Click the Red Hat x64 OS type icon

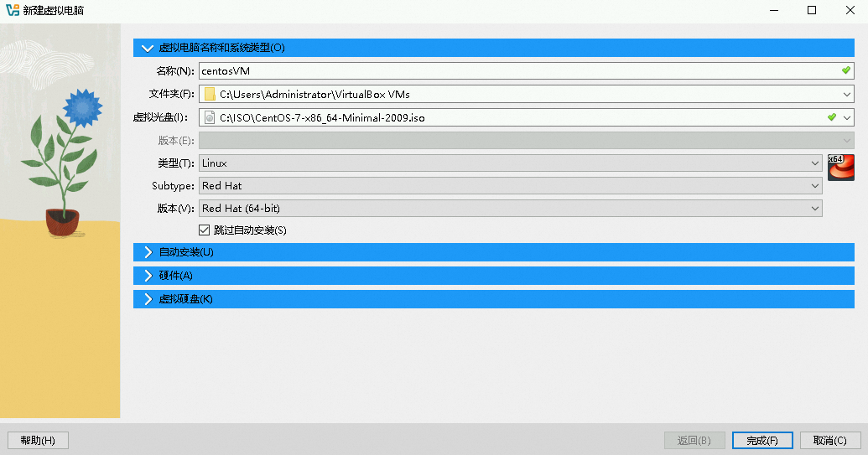click(x=841, y=168)
